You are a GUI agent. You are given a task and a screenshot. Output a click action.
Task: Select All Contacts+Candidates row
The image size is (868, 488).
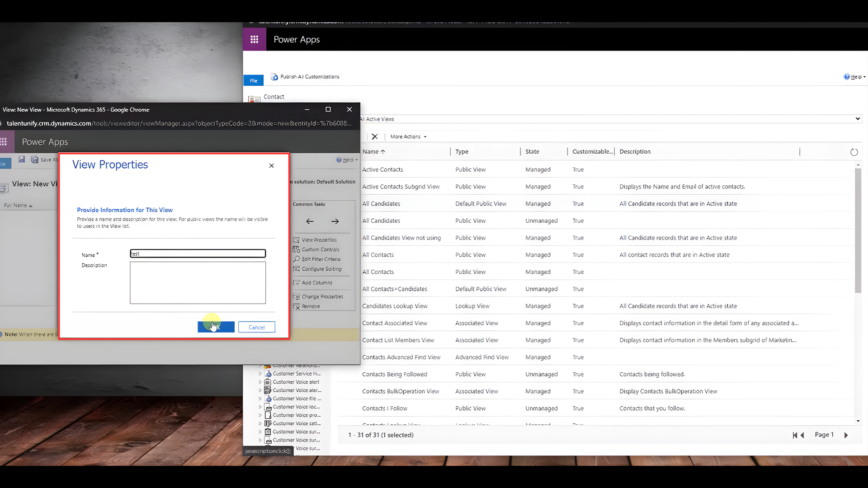597,289
